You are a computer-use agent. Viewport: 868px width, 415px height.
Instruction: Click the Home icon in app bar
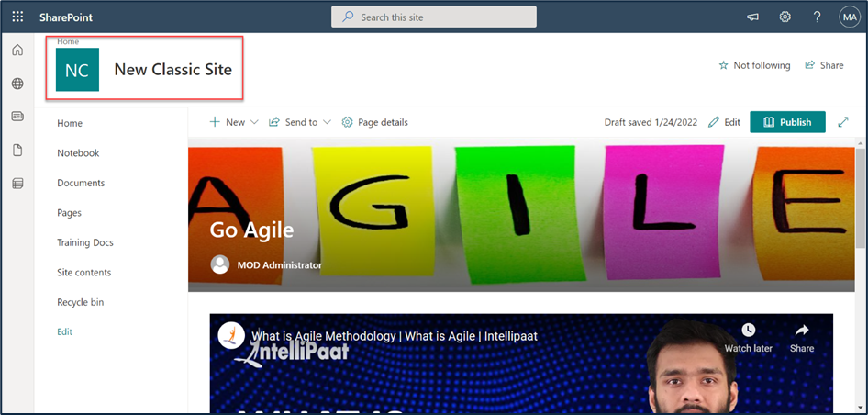coord(17,50)
